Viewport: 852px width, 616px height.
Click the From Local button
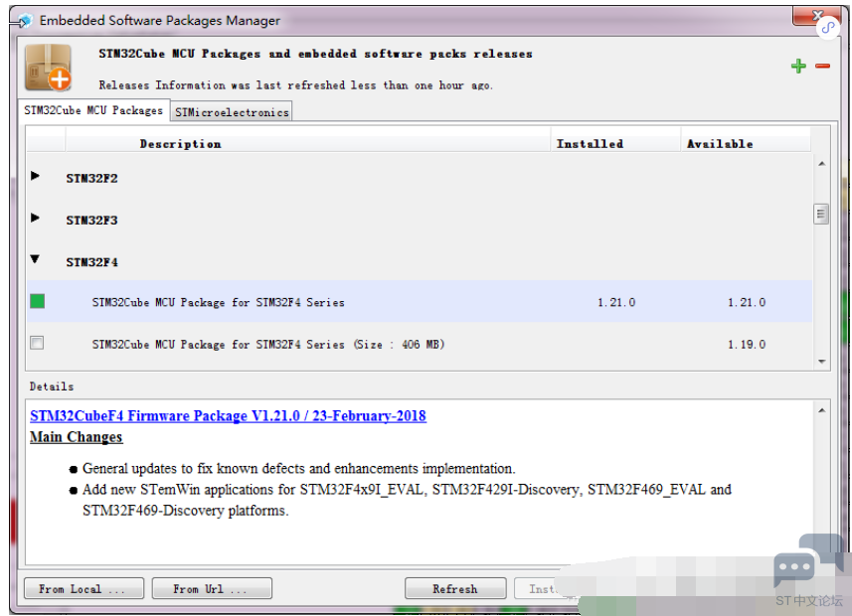click(85, 589)
